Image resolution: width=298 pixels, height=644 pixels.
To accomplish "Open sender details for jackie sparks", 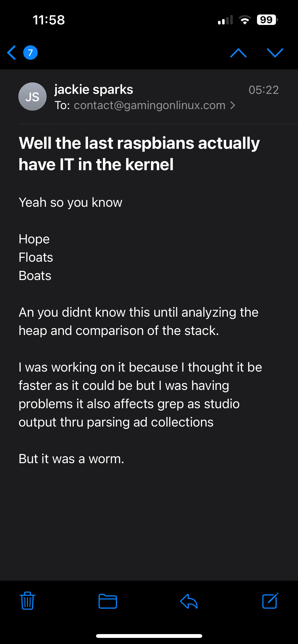I will [x=94, y=90].
